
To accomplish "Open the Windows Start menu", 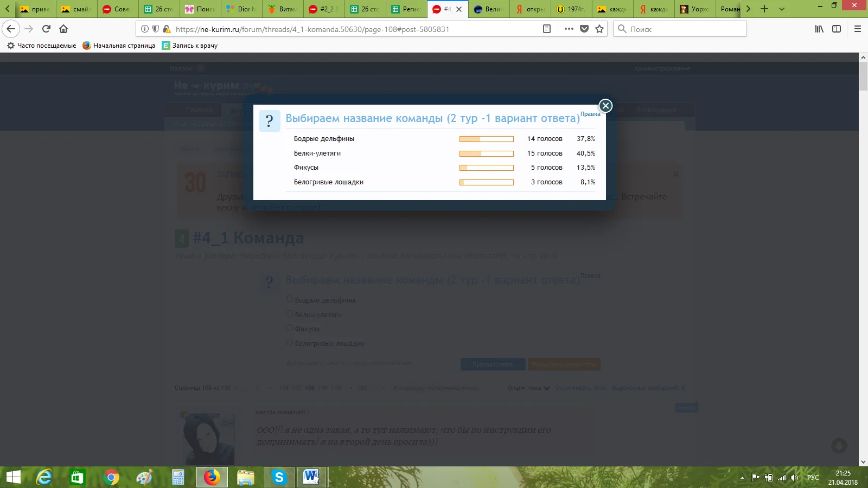I will coord(13,477).
